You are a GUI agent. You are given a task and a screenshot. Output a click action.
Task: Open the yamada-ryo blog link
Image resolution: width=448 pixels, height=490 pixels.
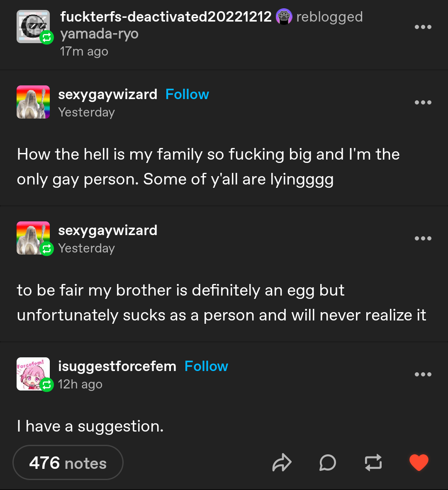point(100,34)
